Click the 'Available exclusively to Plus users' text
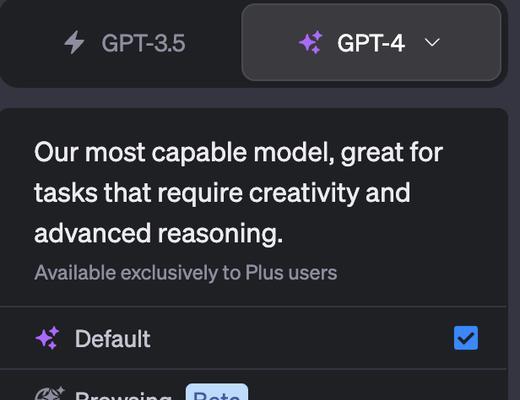520x400 pixels. point(186,273)
